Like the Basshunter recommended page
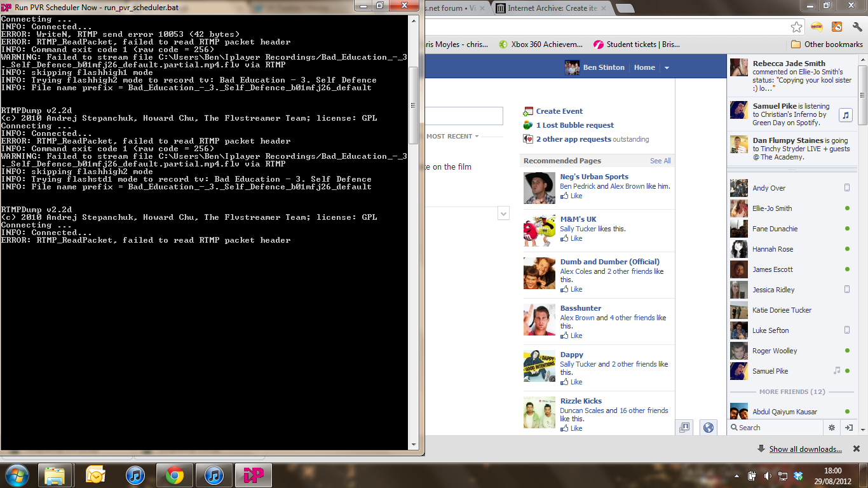 576,335
